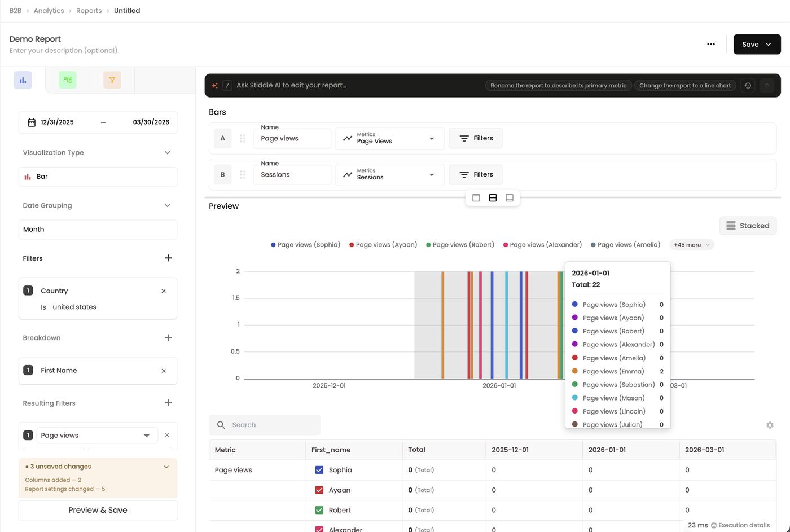Toggle Page views (Sophia) legend item

305,245
